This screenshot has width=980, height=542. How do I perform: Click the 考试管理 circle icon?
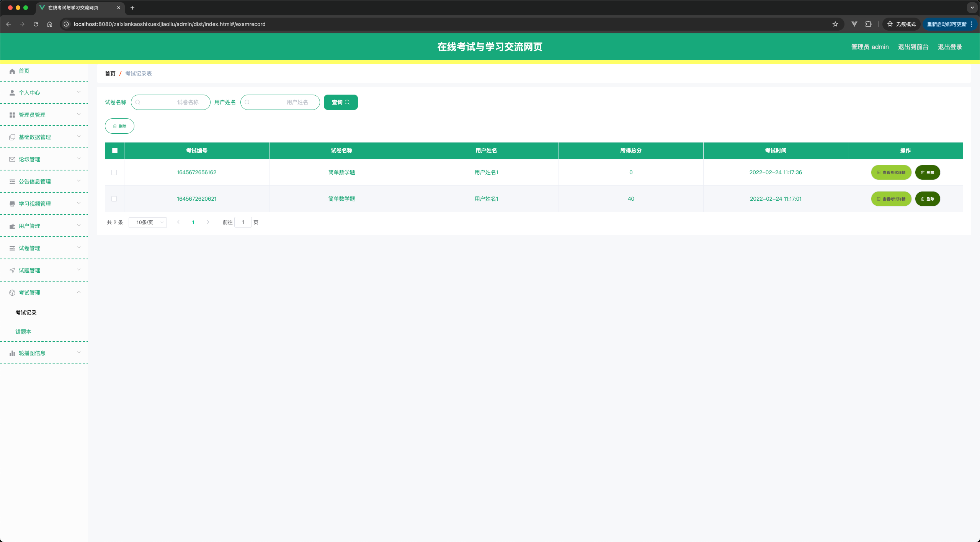(12, 293)
